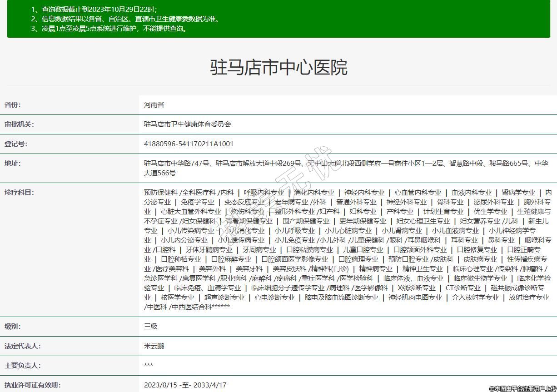The height and width of the screenshot is (392, 557).
Task: Click the hospital title 驻马店市中心医院
Action: (278, 67)
